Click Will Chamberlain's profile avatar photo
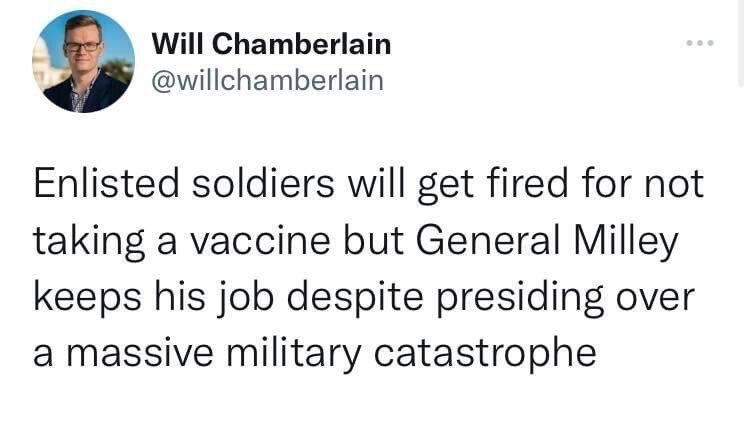Screen dimensions: 750x423 [84, 62]
